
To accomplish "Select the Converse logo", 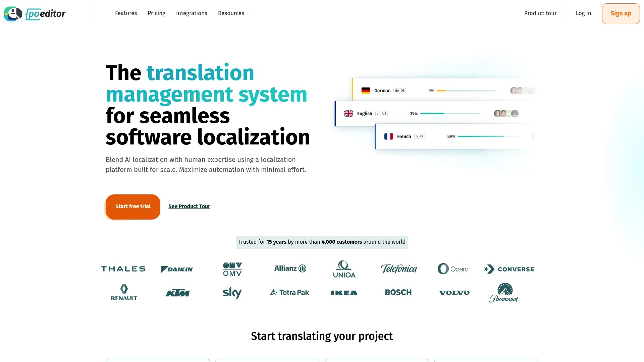I will (x=509, y=269).
